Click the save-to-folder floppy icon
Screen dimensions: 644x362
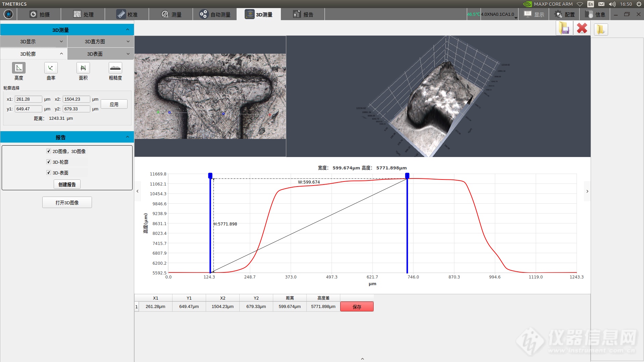[564, 29]
